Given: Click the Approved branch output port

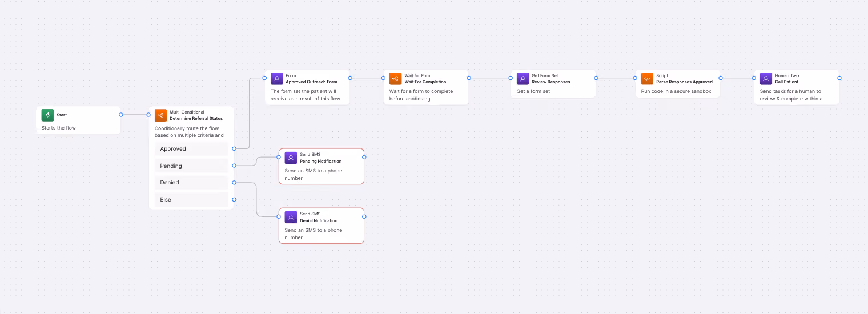Looking at the screenshot, I should click(x=234, y=148).
